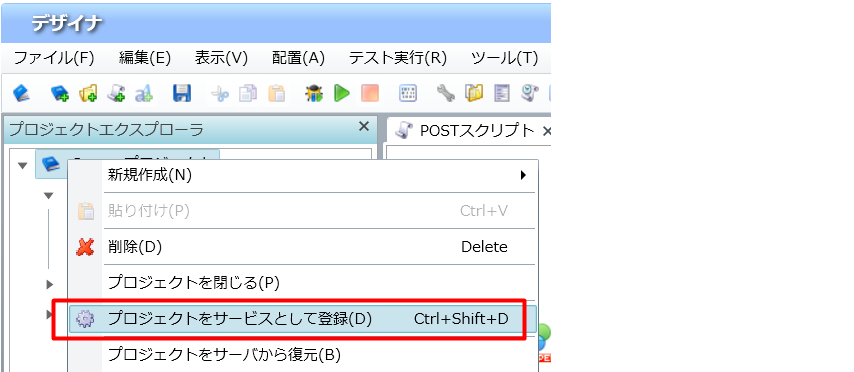The height and width of the screenshot is (372, 854).
Task: Collapse the second-level tree node arrow
Action: (x=49, y=195)
